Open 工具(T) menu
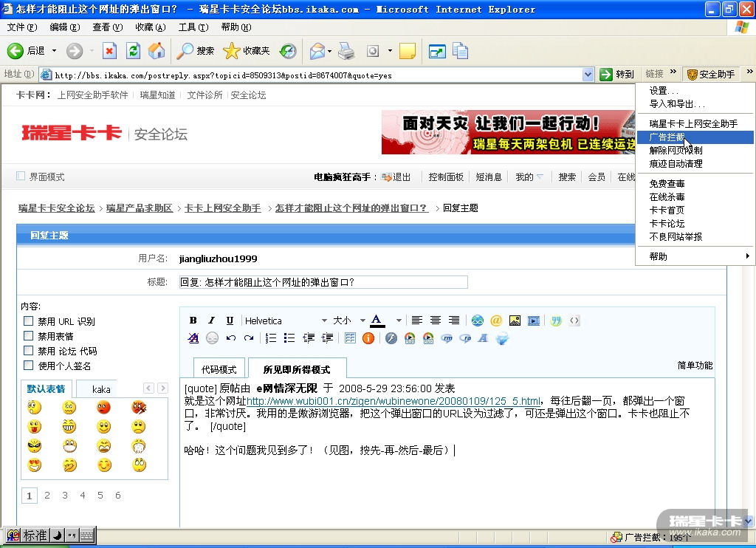This screenshot has width=756, height=548. click(x=193, y=27)
